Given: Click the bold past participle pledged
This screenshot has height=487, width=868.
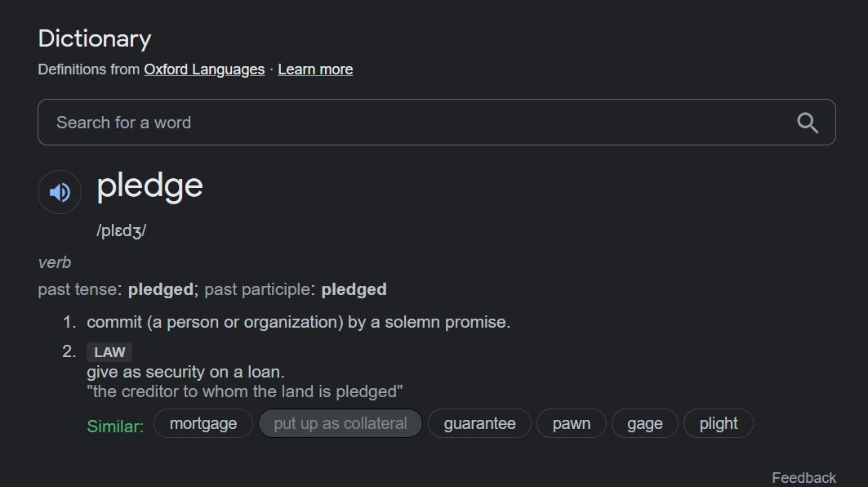Looking at the screenshot, I should [x=354, y=289].
